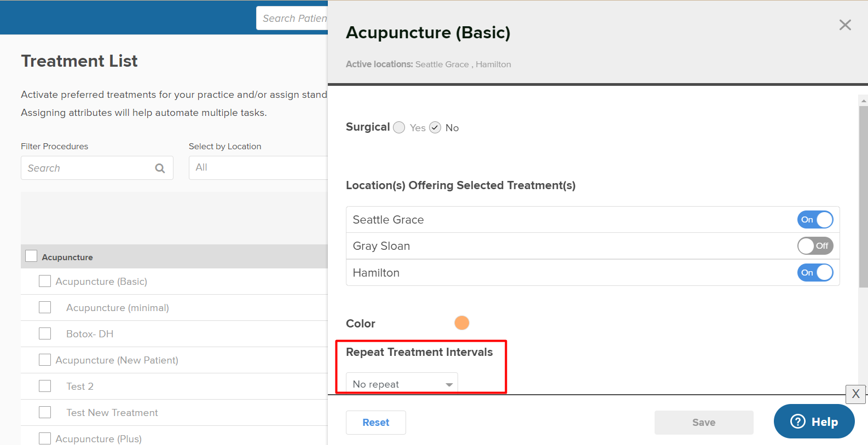Switch off Hamilton location toggle
This screenshot has width=868, height=445.
[x=815, y=272]
